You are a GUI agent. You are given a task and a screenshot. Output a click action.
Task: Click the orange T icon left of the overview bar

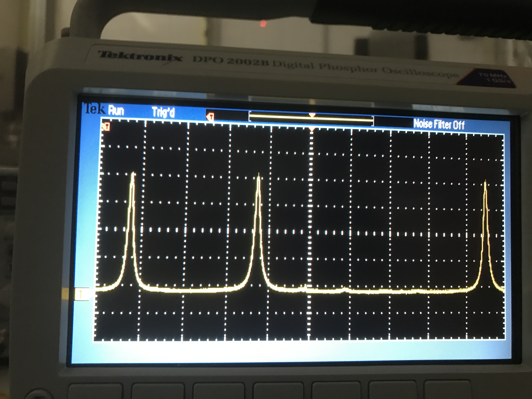[x=210, y=117]
